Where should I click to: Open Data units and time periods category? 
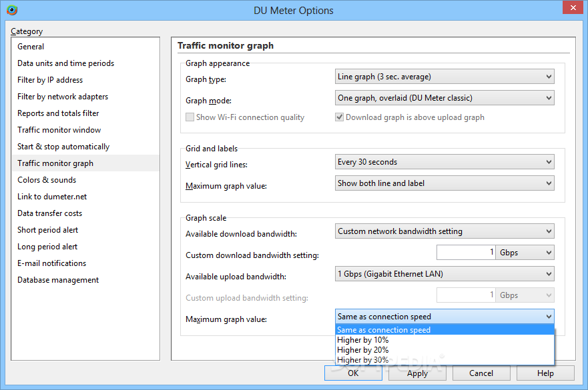(85, 63)
